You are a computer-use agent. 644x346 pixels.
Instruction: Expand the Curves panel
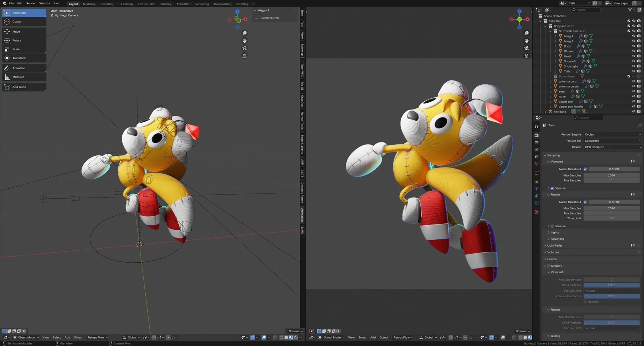(552, 259)
